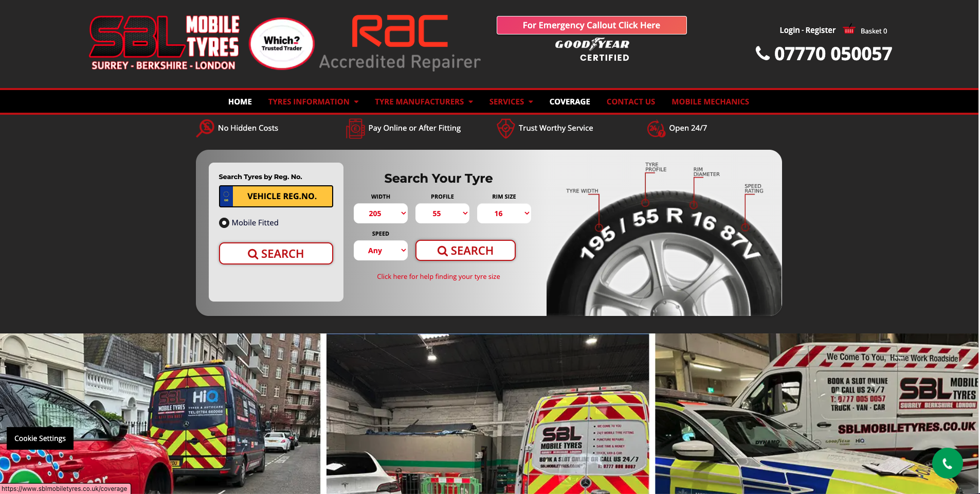Click the No Hidden Costs icon
The image size is (980, 494).
click(x=205, y=128)
